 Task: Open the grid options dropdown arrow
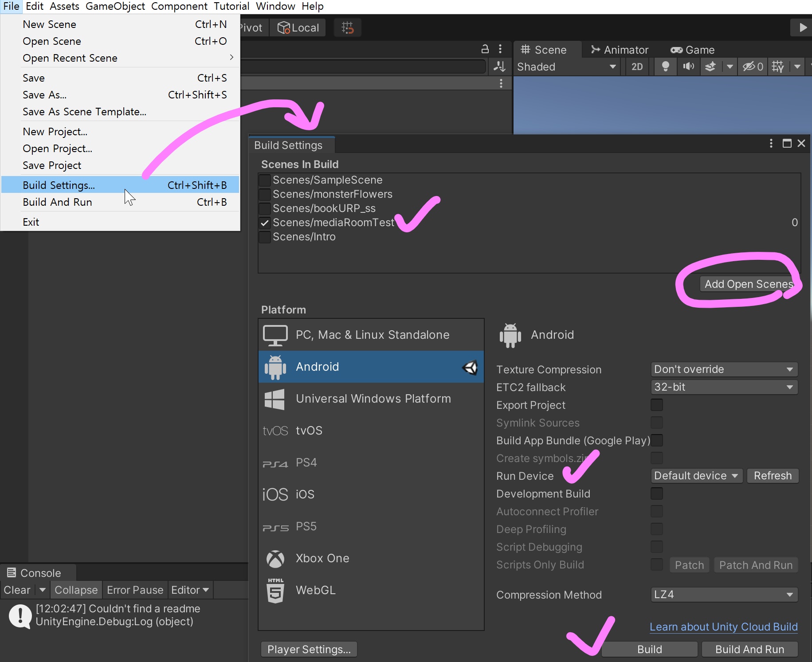click(x=797, y=67)
